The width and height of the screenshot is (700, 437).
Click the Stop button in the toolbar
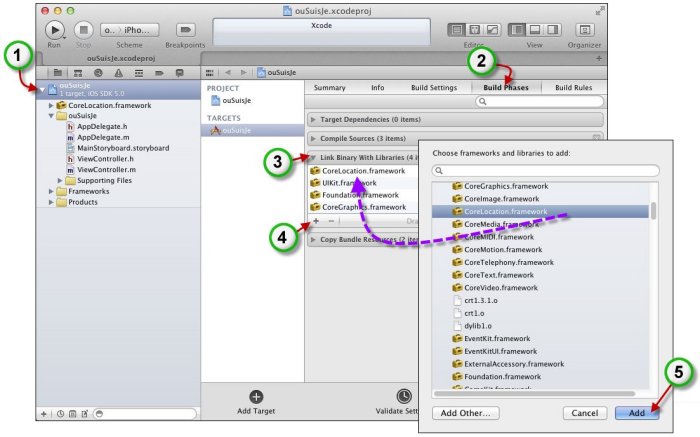(83, 30)
